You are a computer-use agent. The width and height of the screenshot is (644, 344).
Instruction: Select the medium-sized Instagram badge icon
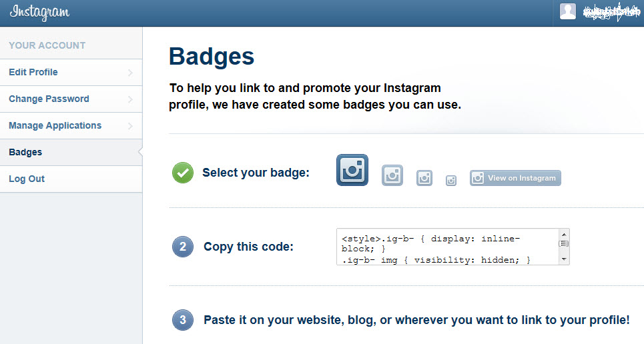tap(392, 175)
